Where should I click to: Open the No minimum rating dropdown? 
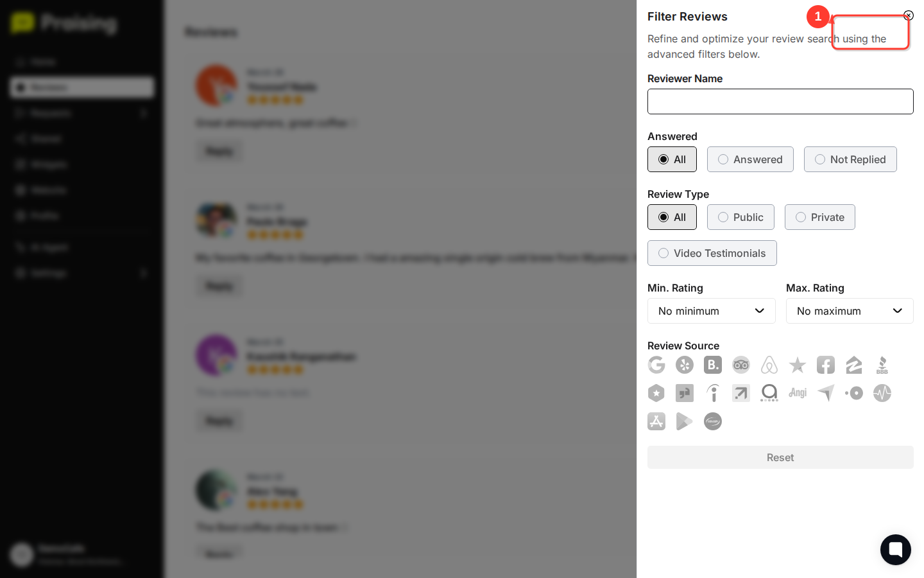coord(711,311)
